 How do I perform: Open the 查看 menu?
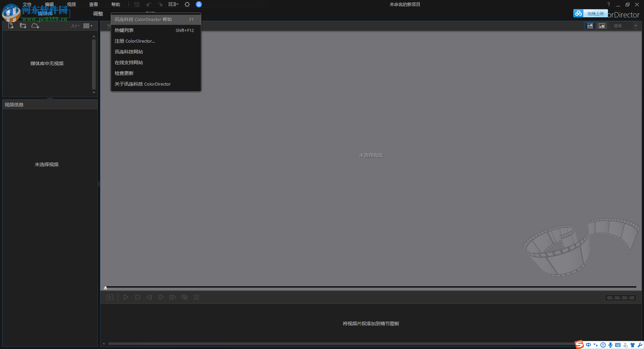(x=94, y=4)
